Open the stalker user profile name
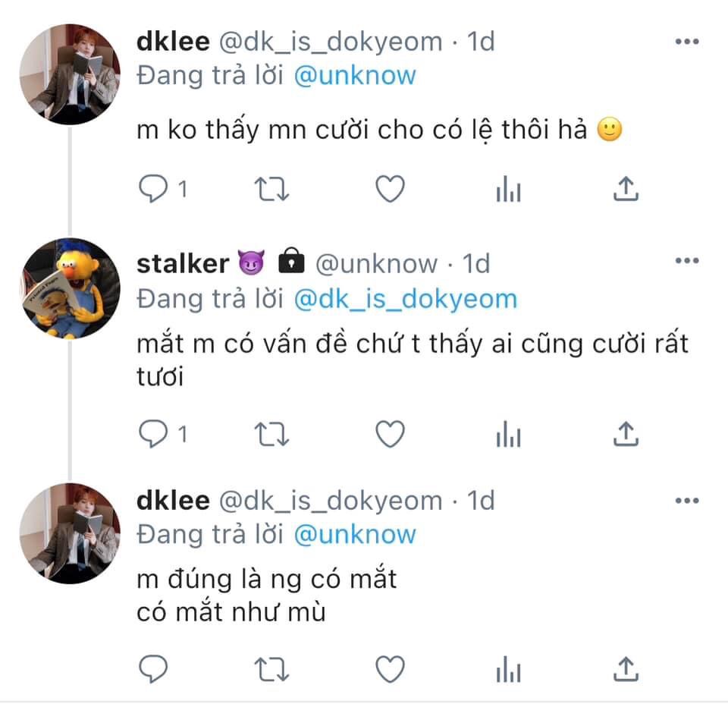 coord(183,264)
